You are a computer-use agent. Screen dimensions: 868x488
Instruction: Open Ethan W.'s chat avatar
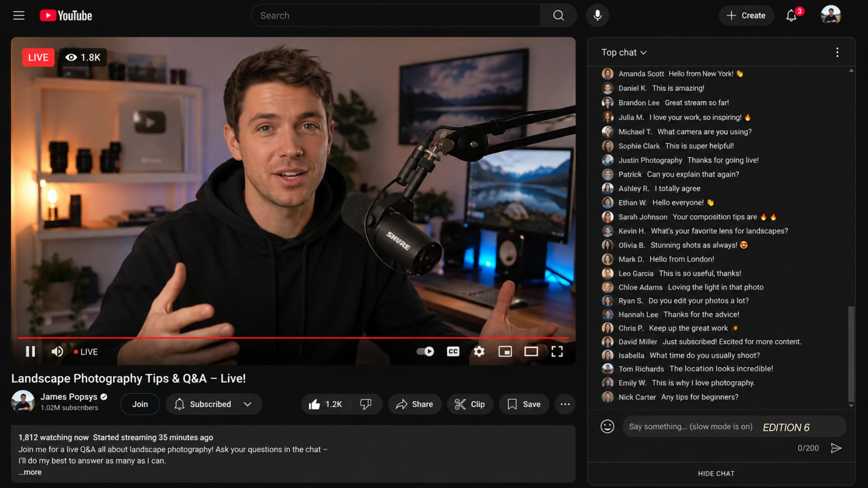608,202
